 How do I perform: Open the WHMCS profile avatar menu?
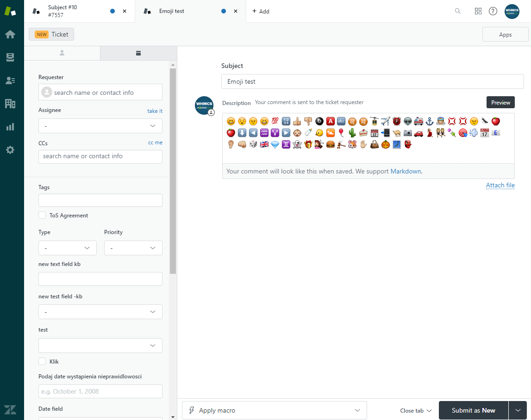(x=512, y=11)
